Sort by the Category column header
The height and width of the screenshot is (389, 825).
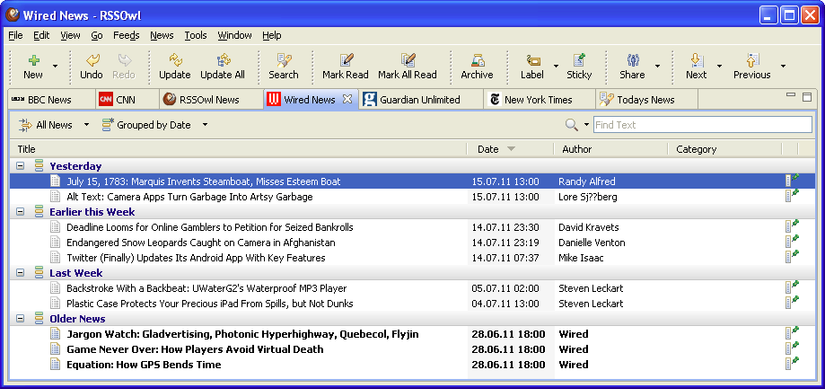point(725,149)
